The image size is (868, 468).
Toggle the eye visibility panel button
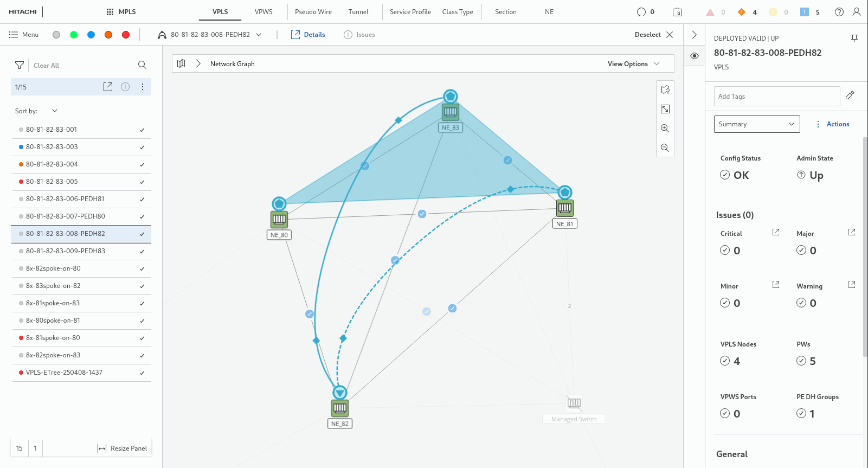click(694, 56)
